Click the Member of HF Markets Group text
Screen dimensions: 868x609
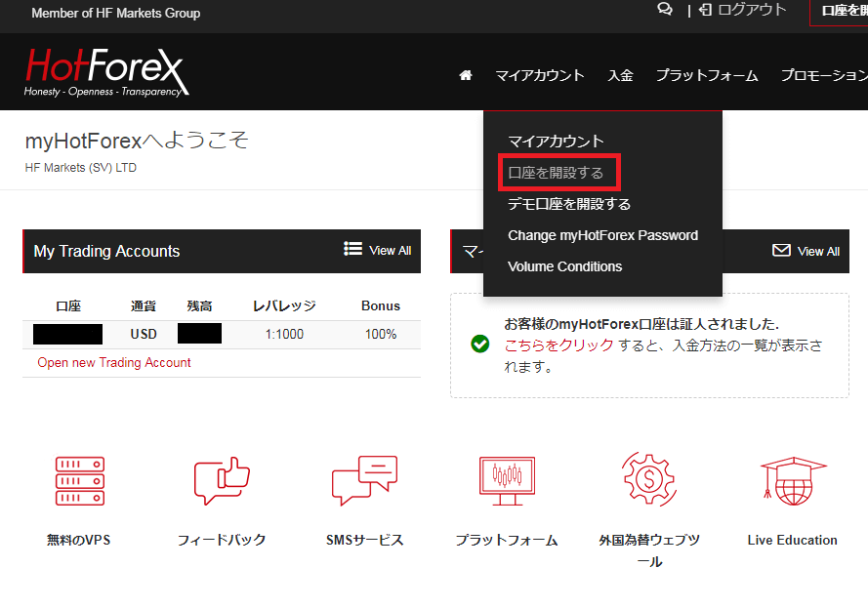115,14
